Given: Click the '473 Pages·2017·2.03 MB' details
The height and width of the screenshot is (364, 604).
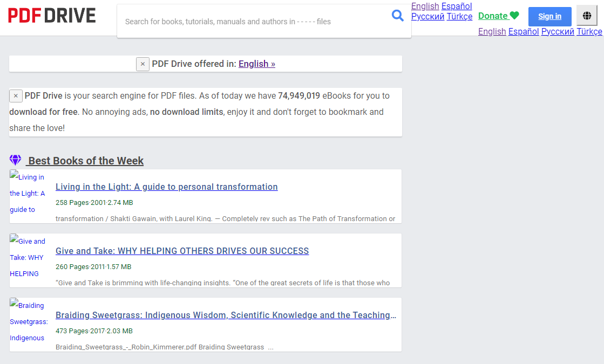Looking at the screenshot, I should tap(94, 331).
